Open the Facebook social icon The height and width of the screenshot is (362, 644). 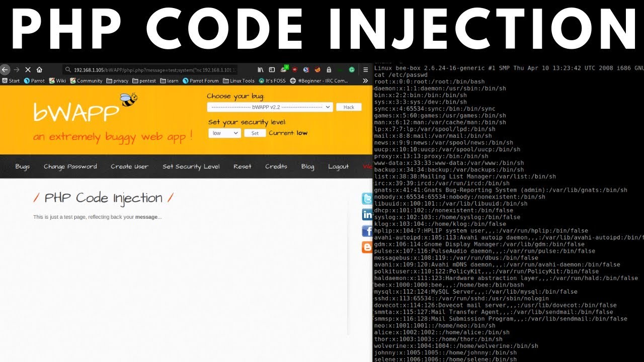[367, 231]
